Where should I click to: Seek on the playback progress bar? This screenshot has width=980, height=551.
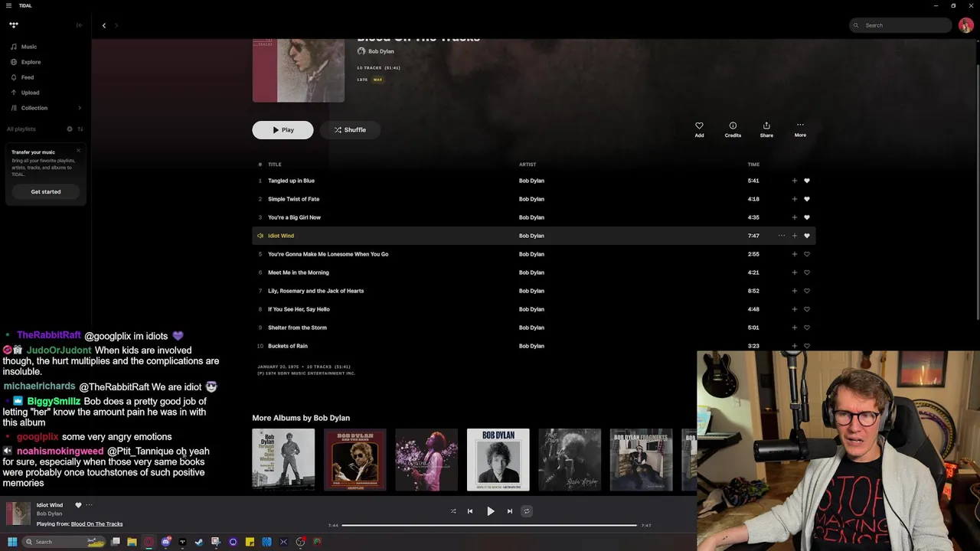point(489,525)
